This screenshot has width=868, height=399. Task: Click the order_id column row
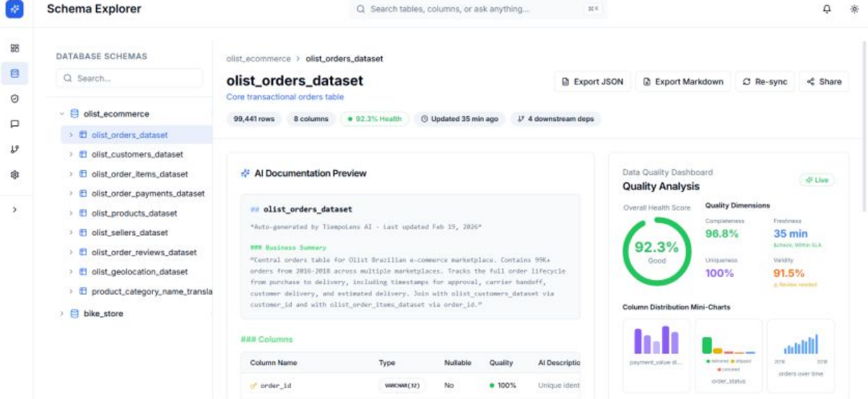[x=410, y=385]
